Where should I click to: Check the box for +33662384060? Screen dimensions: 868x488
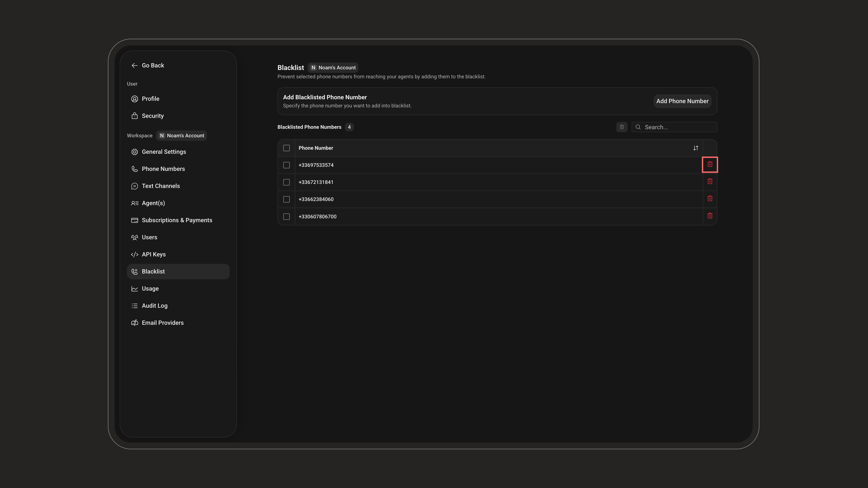[286, 199]
